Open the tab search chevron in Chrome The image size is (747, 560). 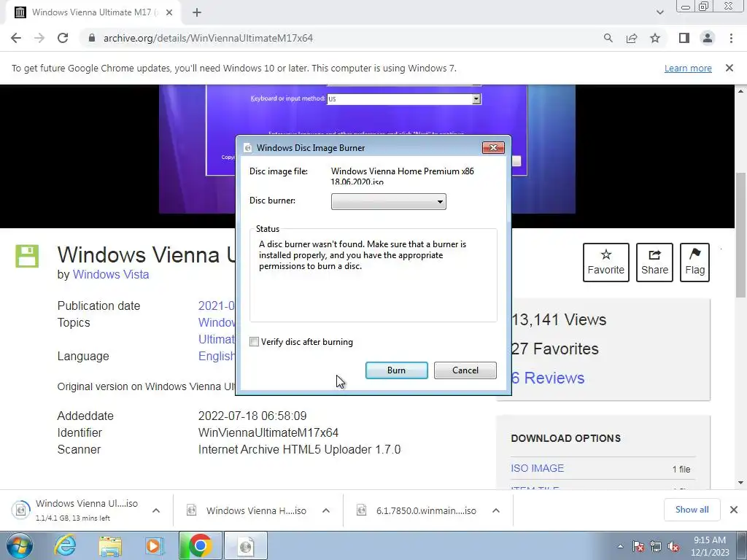(659, 12)
